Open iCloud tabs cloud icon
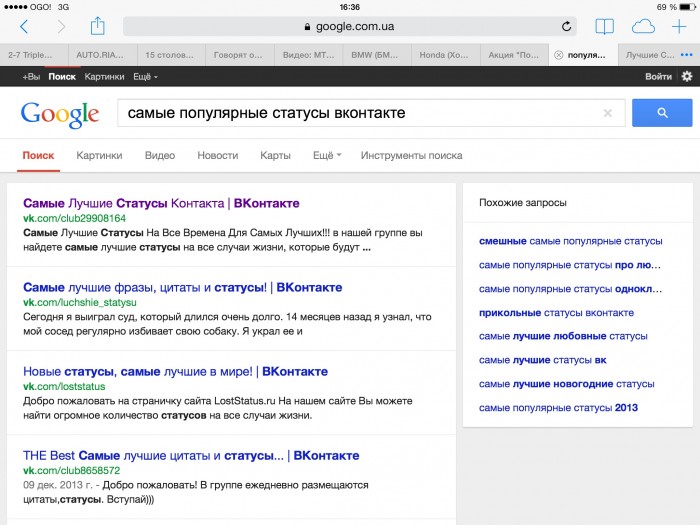This screenshot has width=700, height=525. [643, 27]
